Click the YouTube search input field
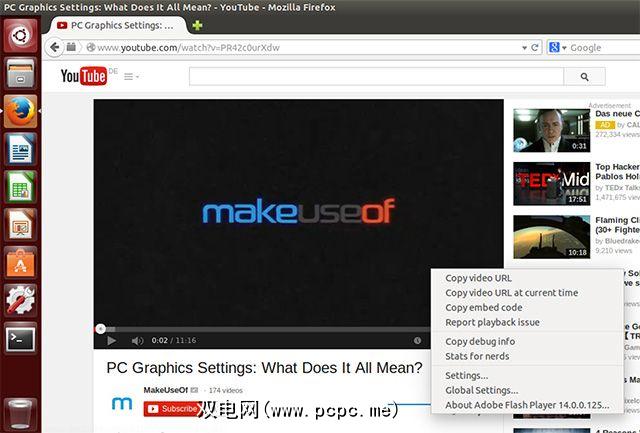This screenshot has height=433, width=640. point(376,77)
